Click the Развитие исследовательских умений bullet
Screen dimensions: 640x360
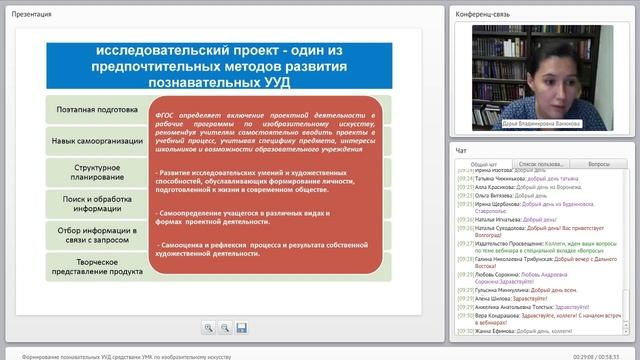coord(255,181)
